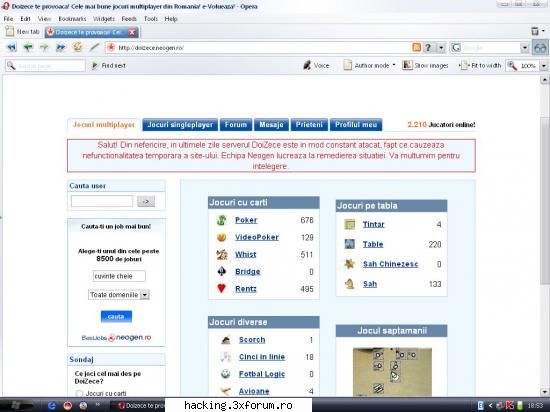Screen dimensions: 550x412
Task: Open the Feeds menu
Action: pyautogui.click(x=129, y=19)
